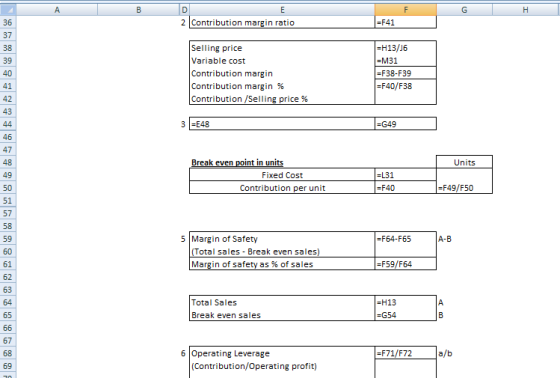Click formula cell '=L31'
Screen dimensions: 560x378
406,175
